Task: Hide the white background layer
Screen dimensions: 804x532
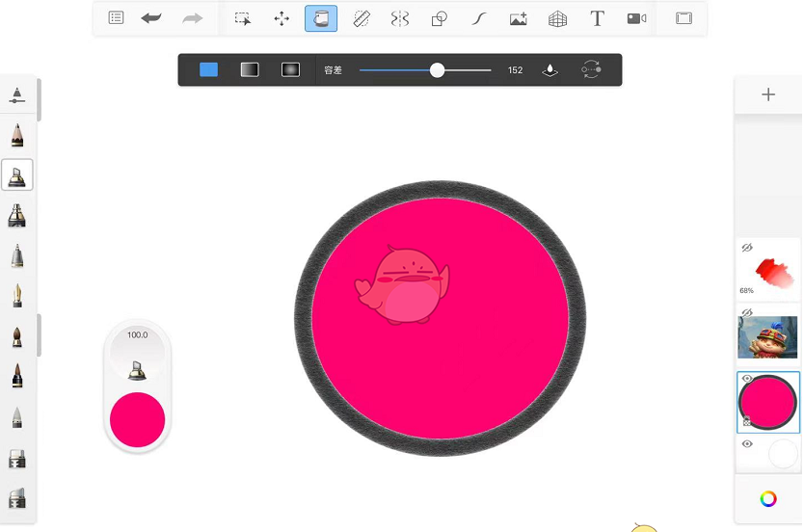Action: pos(747,444)
